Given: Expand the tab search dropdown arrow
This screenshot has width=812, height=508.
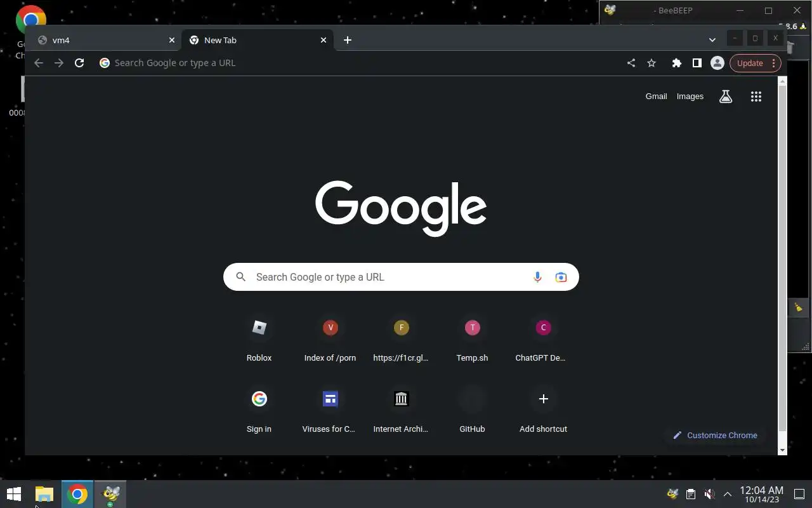Looking at the screenshot, I should tap(712, 40).
